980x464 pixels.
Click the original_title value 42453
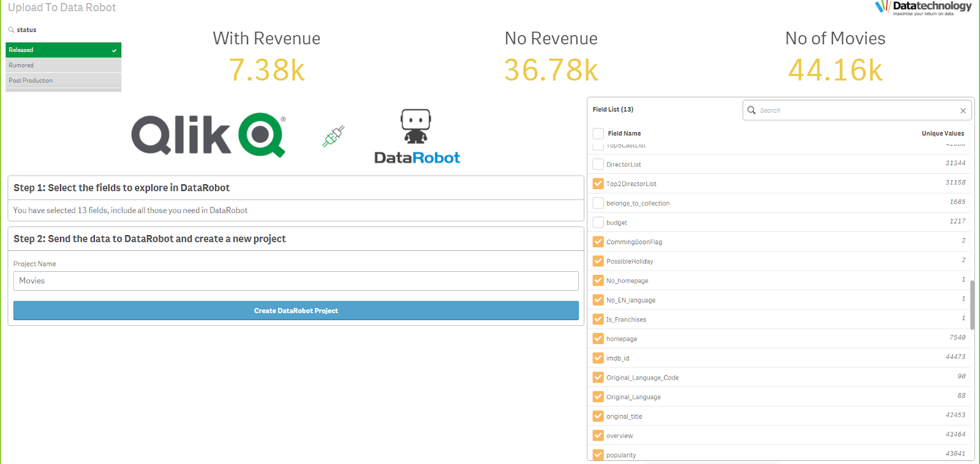(955, 415)
